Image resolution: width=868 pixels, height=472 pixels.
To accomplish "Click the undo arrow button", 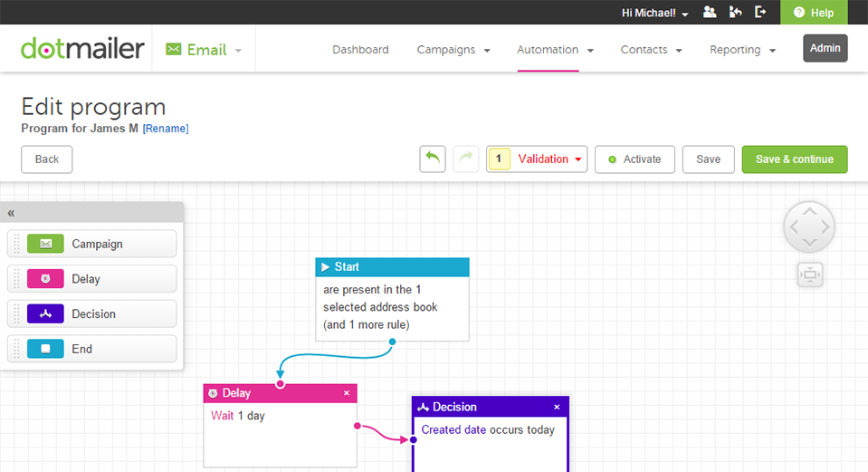I will tap(433, 159).
